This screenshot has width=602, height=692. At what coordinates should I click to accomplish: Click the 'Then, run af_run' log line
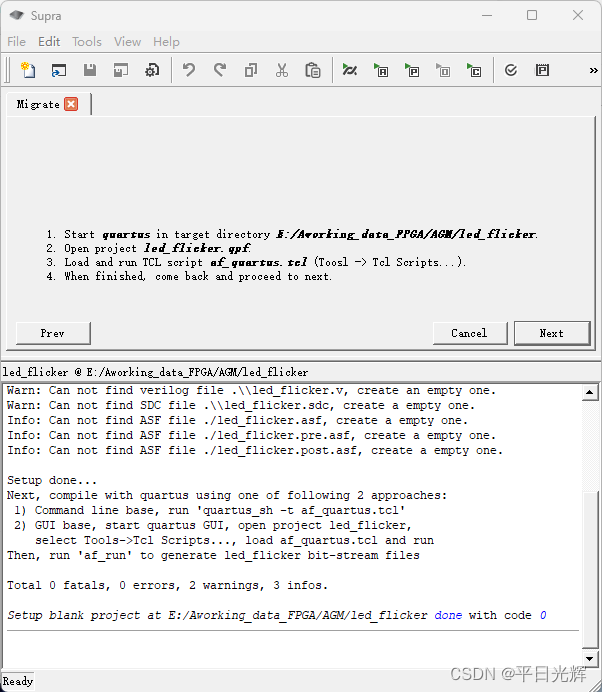(x=213, y=555)
